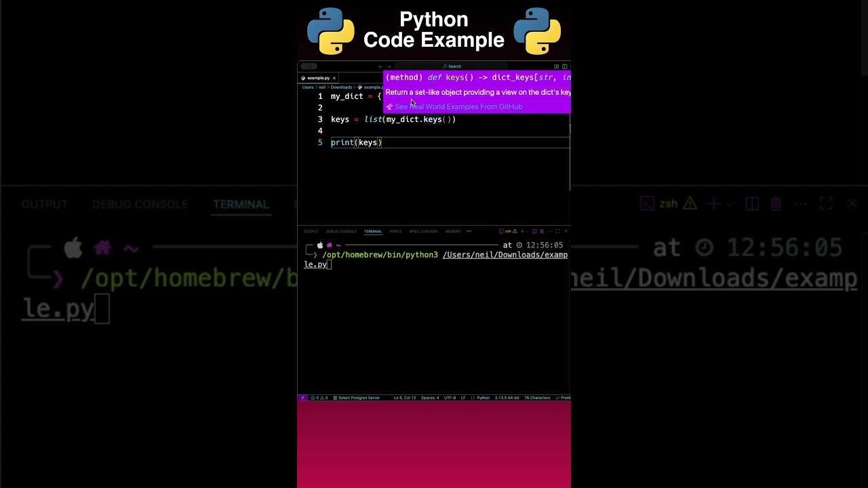Click the /Users/neil/Downloads/example.py path in terminal
Screen dimensions: 868x488
505,255
